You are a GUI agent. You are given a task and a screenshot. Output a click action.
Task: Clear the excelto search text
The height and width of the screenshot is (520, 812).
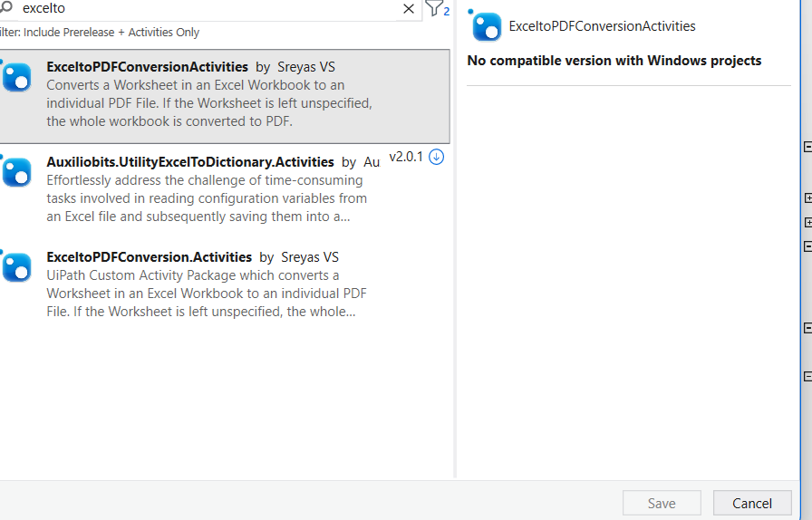pos(409,9)
